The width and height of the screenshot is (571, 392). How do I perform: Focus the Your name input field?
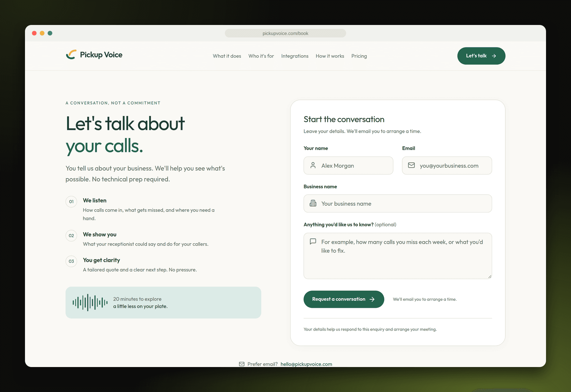[348, 166]
